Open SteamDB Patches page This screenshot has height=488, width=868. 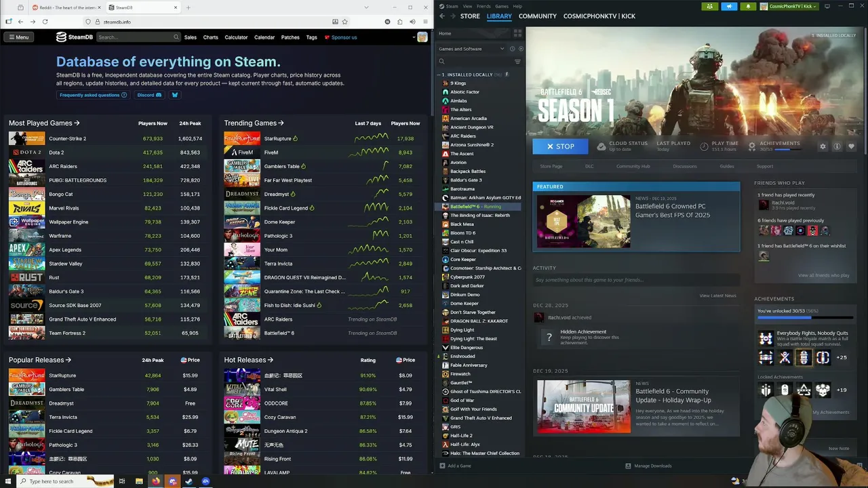(x=290, y=37)
